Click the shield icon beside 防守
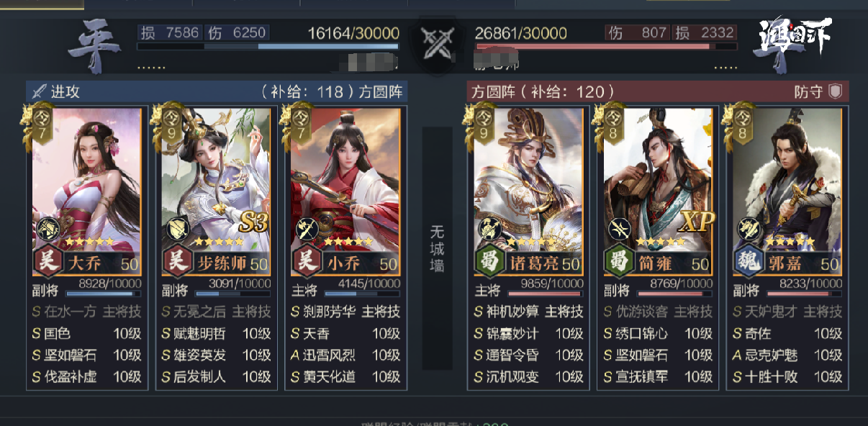The image size is (868, 426). tap(835, 91)
